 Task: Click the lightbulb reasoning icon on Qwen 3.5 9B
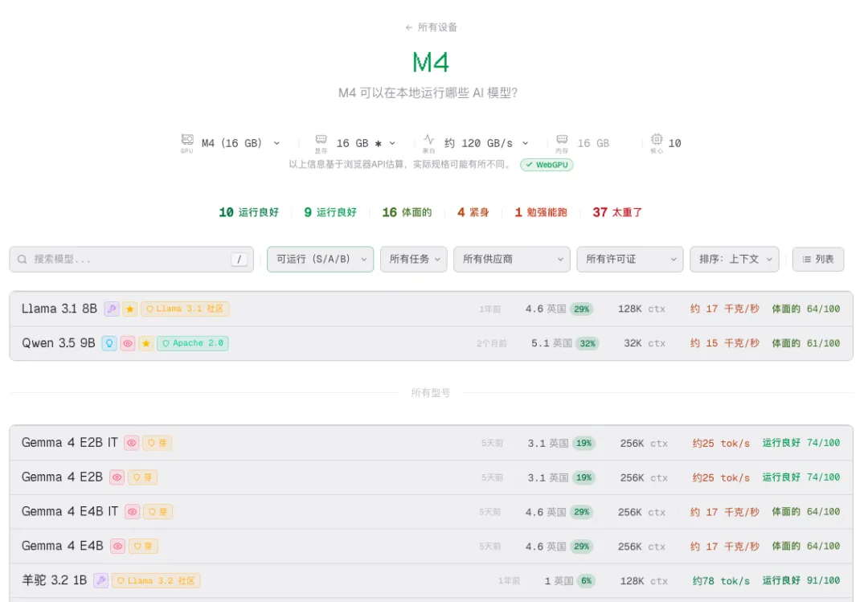(x=109, y=343)
